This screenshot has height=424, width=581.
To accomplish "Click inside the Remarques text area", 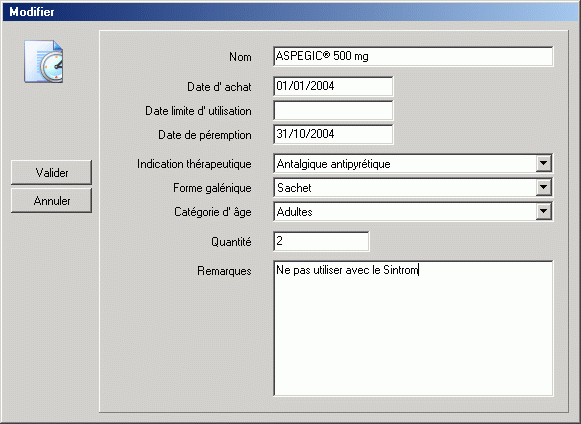I will coord(413,328).
